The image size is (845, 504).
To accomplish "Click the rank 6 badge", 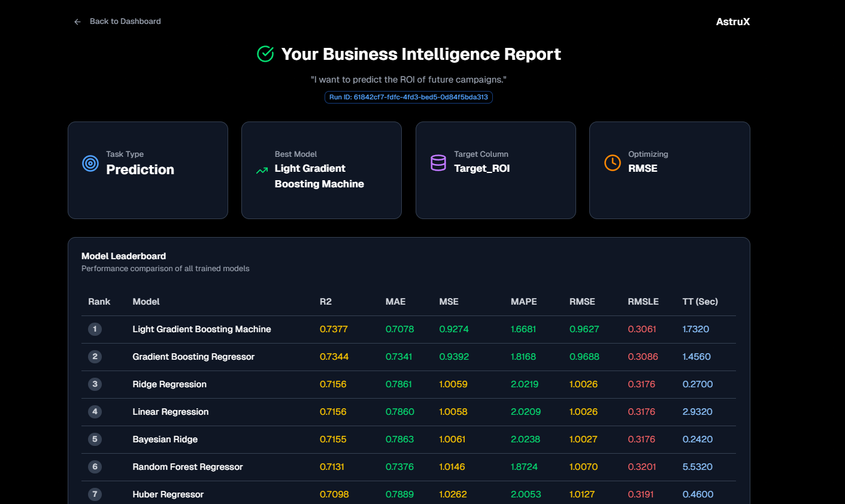I will click(x=95, y=467).
